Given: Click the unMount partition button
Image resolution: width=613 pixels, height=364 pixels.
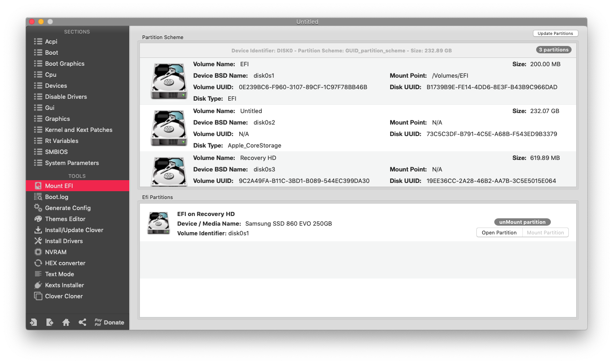Looking at the screenshot, I should pos(522,222).
